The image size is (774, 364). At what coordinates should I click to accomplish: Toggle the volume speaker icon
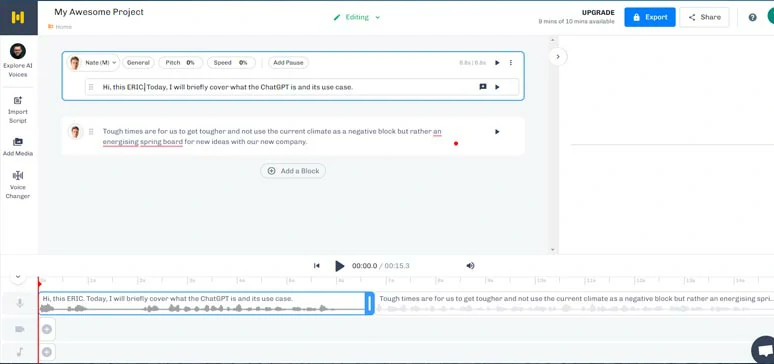[x=470, y=266]
